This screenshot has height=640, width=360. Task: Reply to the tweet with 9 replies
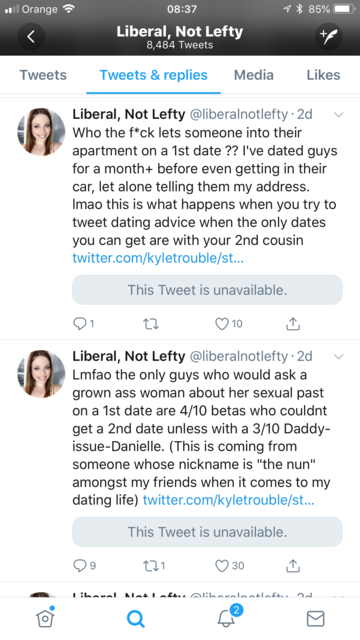pos(84,565)
